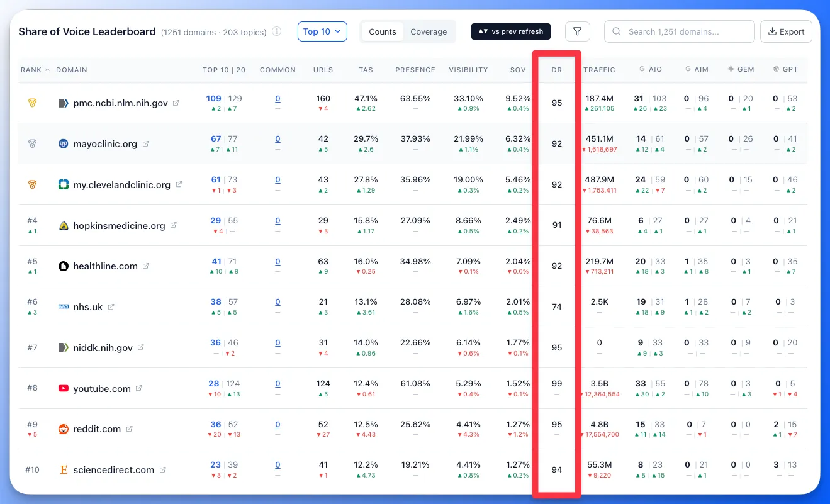This screenshot has height=504, width=830.
Task: Open the reddit.com domain
Action: tap(97, 429)
